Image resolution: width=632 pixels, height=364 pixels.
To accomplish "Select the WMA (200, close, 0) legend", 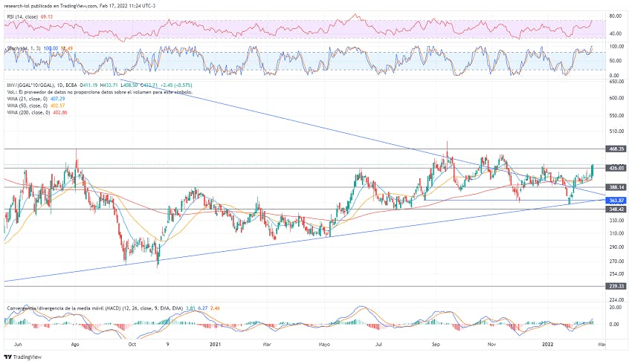I will click(x=28, y=113).
